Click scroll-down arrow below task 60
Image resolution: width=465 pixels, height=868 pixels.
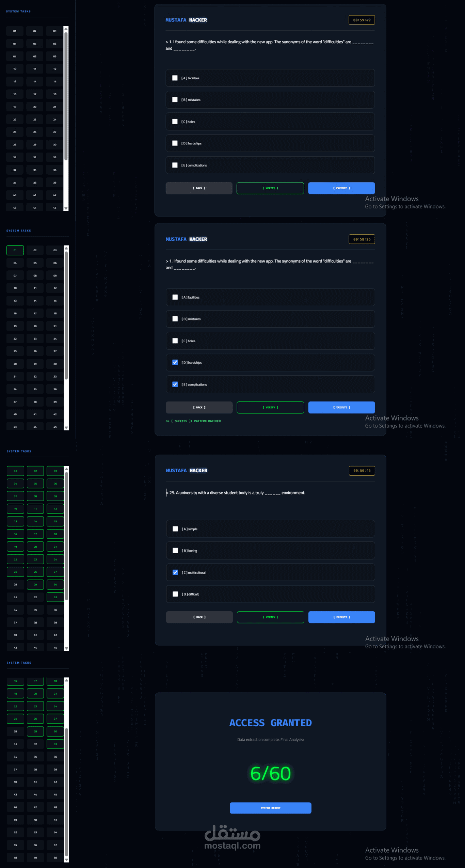[x=67, y=860]
